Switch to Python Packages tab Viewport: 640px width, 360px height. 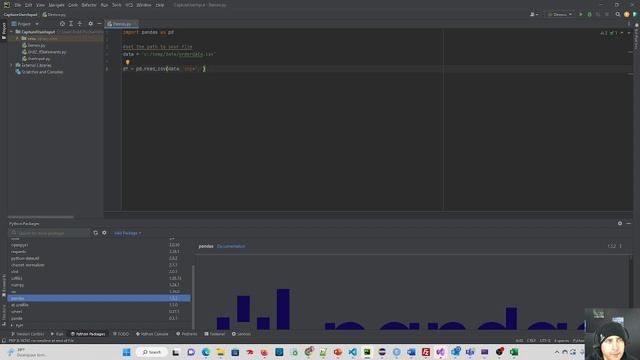tap(88, 334)
